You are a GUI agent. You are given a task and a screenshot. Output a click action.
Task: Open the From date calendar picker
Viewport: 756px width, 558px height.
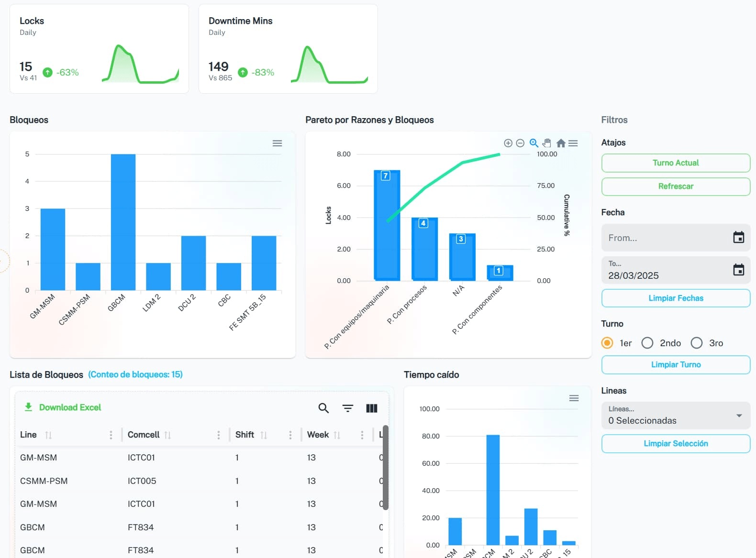click(738, 238)
